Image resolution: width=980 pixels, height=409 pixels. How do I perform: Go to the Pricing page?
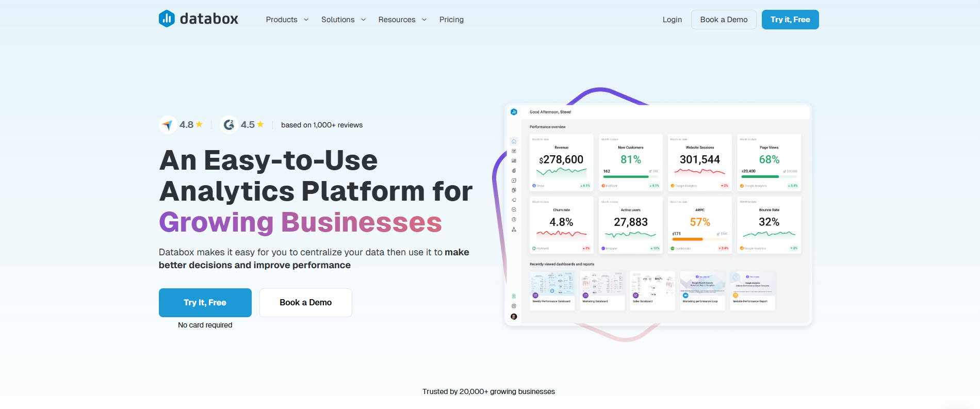[x=451, y=20]
